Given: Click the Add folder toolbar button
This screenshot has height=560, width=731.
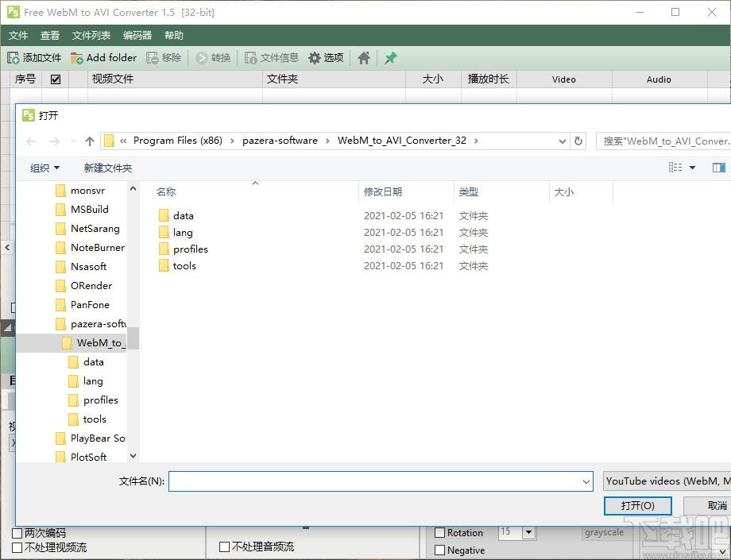Looking at the screenshot, I should 103,58.
